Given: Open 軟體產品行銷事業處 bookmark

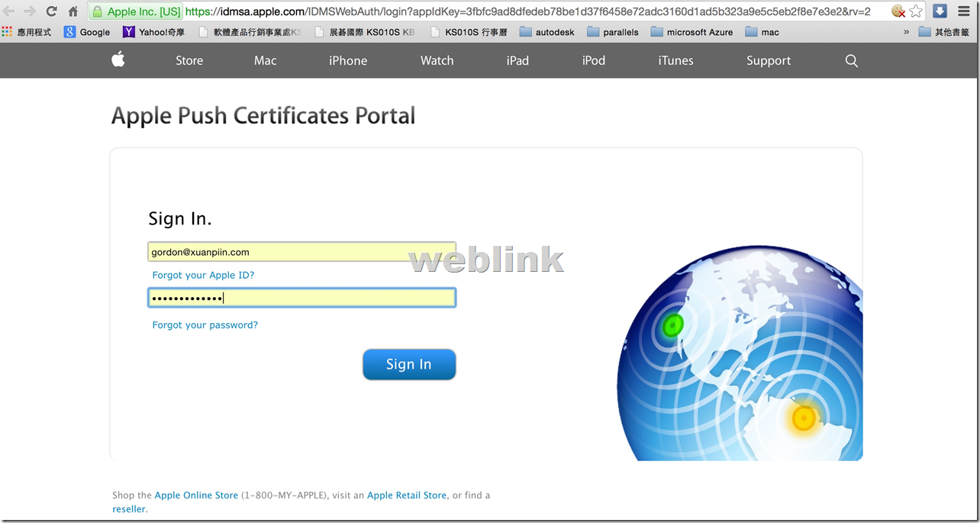Looking at the screenshot, I should tap(250, 32).
